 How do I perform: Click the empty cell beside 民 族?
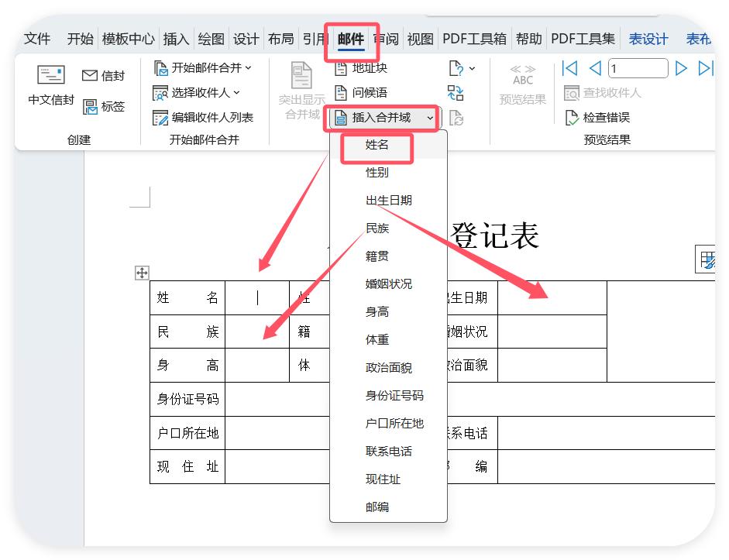click(x=257, y=332)
